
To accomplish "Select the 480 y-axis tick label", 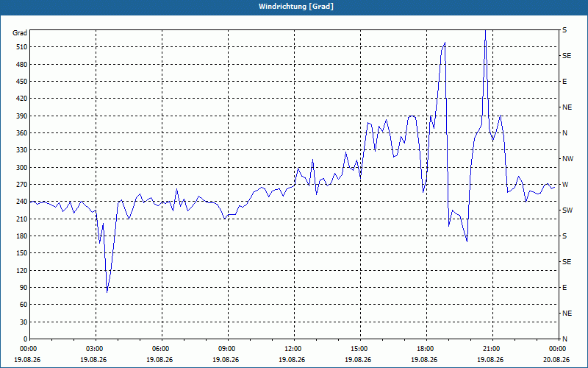I will point(22,64).
